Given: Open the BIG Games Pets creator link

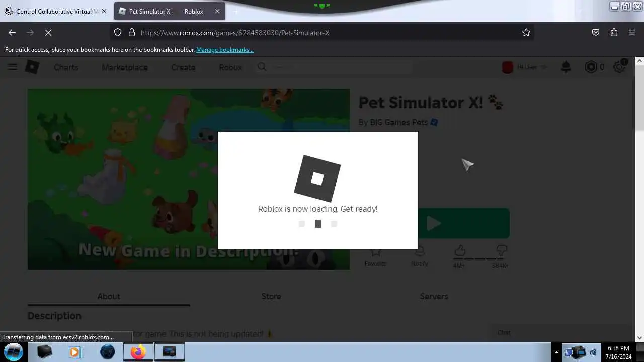Looking at the screenshot, I should [x=398, y=122].
